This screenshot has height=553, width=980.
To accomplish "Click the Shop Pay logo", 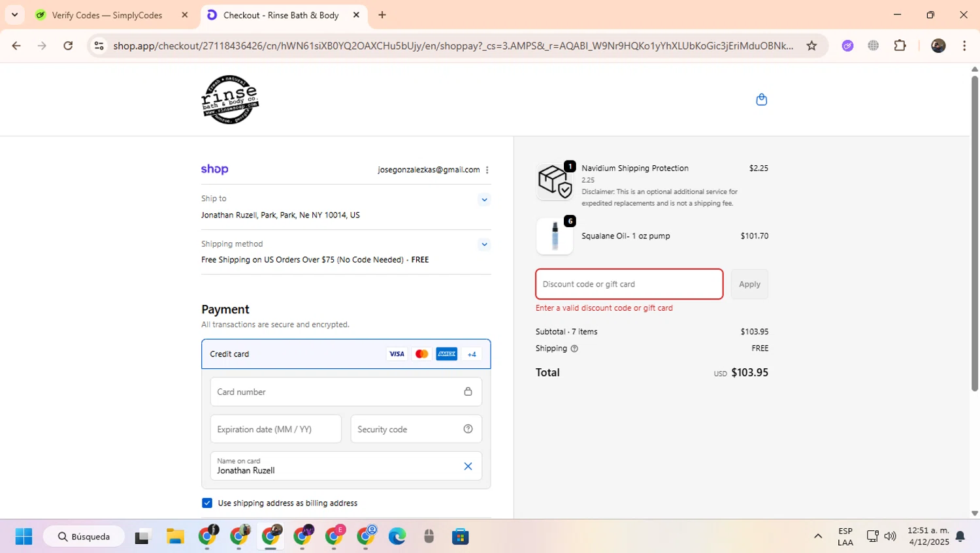I will click(214, 169).
